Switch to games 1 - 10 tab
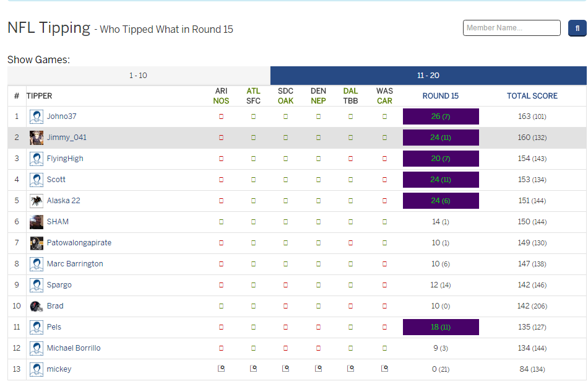 pos(139,76)
